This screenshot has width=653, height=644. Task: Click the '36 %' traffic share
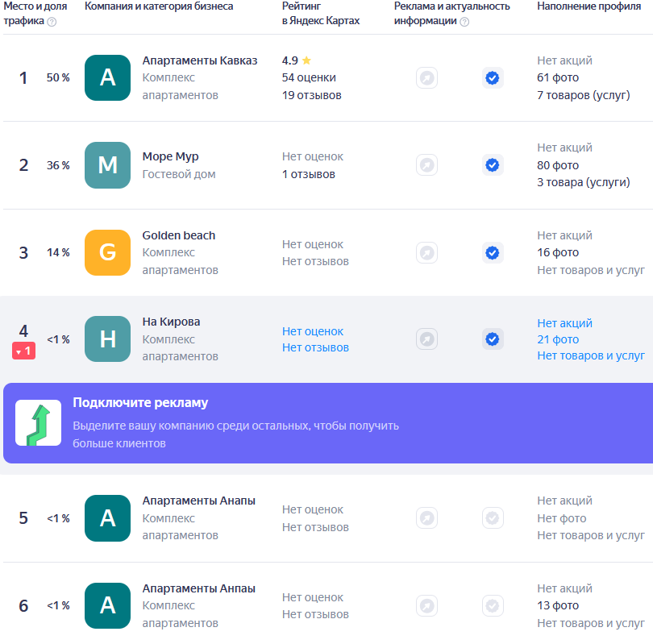pos(58,165)
